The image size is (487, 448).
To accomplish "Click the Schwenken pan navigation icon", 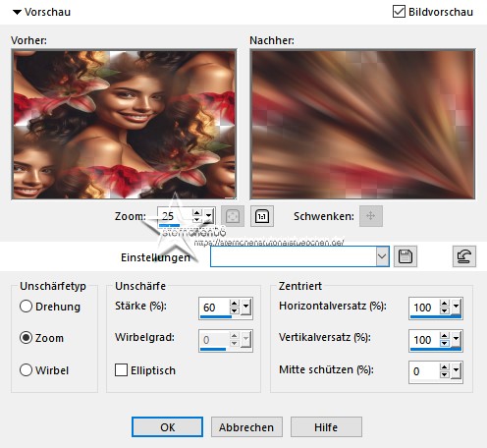I will coord(371,216).
